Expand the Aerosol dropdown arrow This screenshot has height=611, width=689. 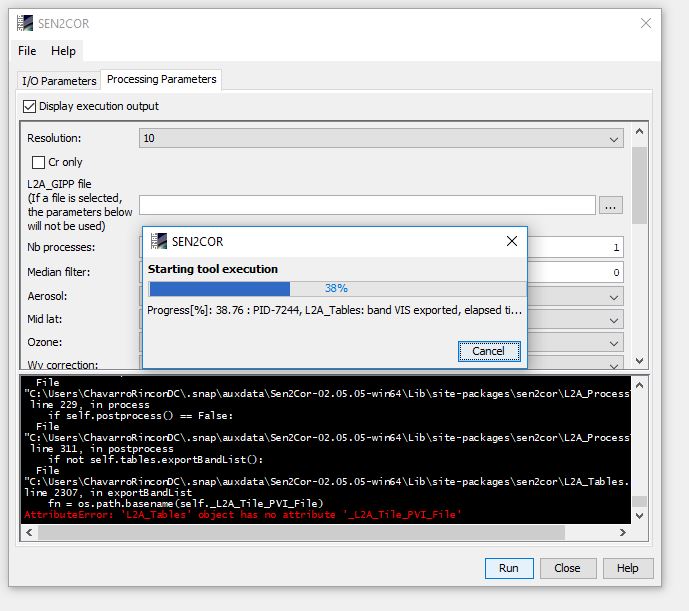coord(614,298)
